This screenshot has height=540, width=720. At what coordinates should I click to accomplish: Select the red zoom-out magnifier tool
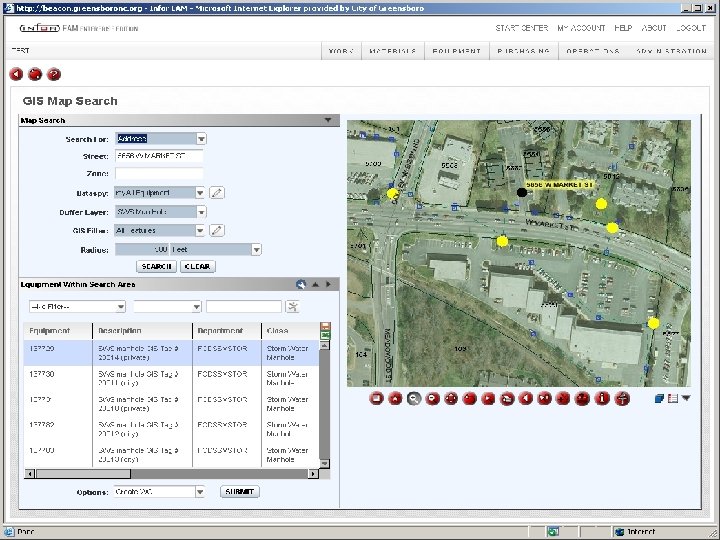coord(433,399)
